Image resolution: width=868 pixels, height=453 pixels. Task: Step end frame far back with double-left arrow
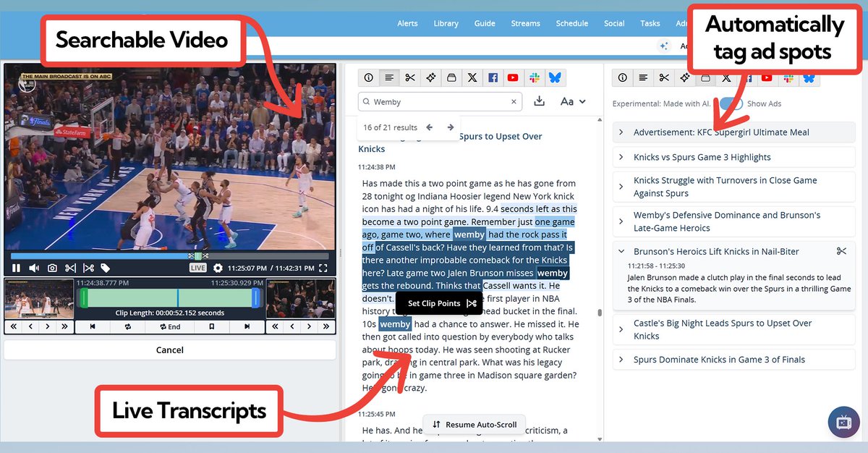click(275, 326)
